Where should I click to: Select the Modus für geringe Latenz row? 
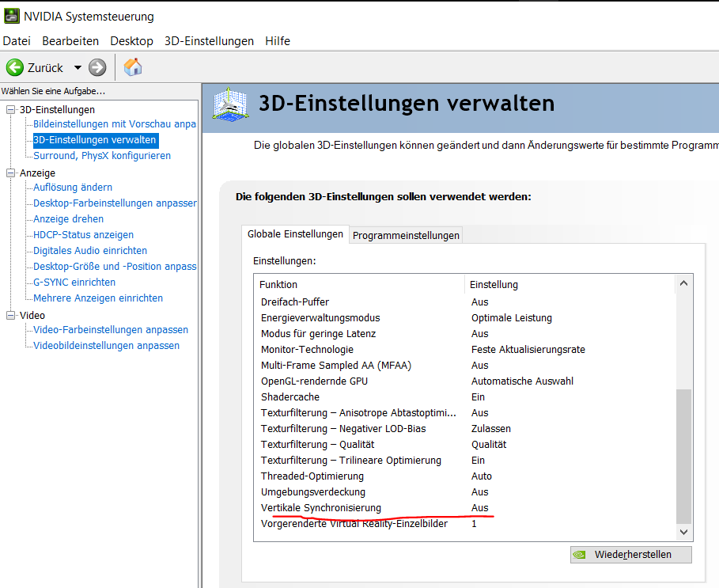tap(465, 333)
